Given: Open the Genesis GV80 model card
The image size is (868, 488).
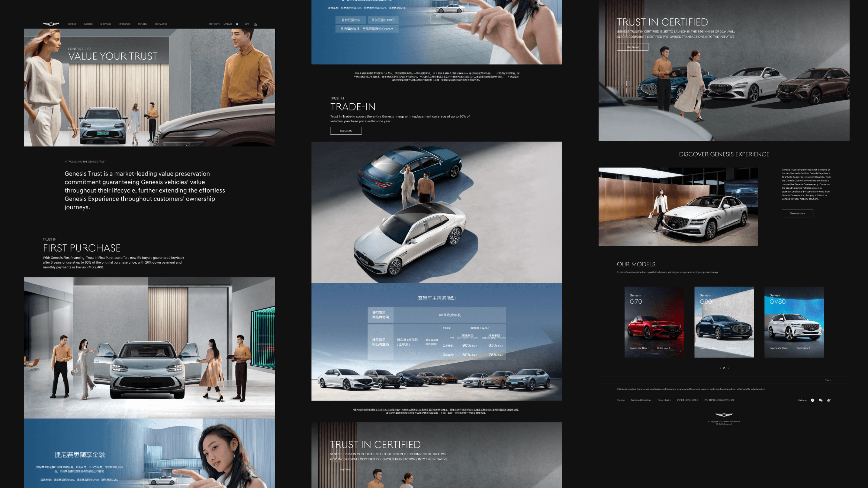Looking at the screenshot, I should (794, 322).
